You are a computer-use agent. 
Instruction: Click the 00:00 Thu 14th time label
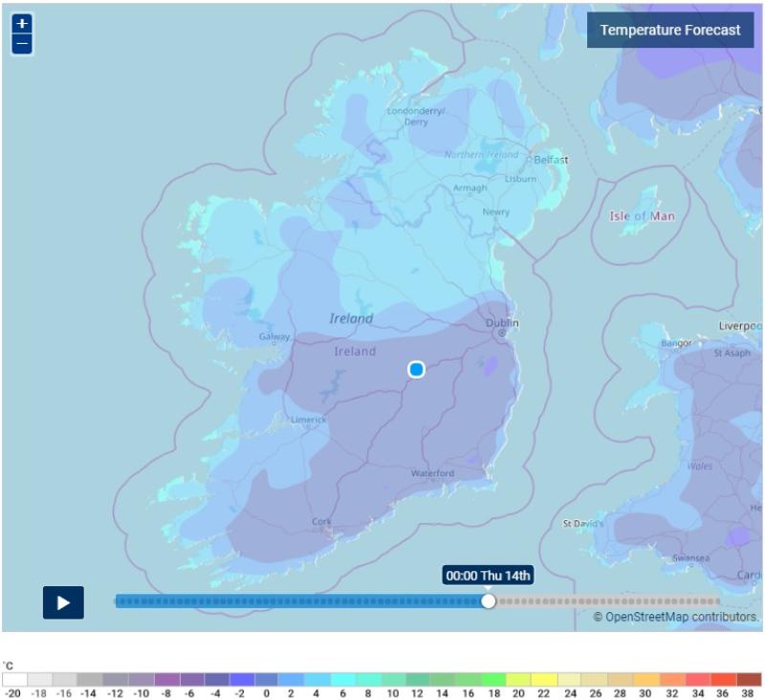click(488, 575)
